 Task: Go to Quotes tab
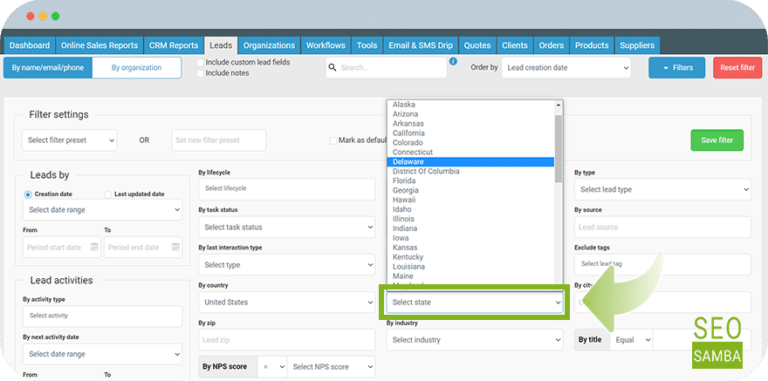(477, 46)
